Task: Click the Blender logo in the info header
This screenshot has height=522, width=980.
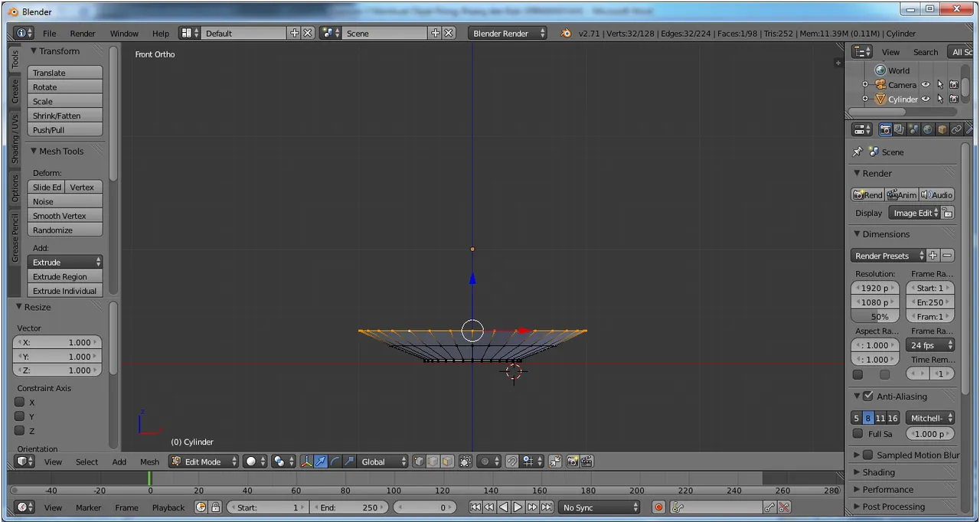Action: click(x=566, y=33)
